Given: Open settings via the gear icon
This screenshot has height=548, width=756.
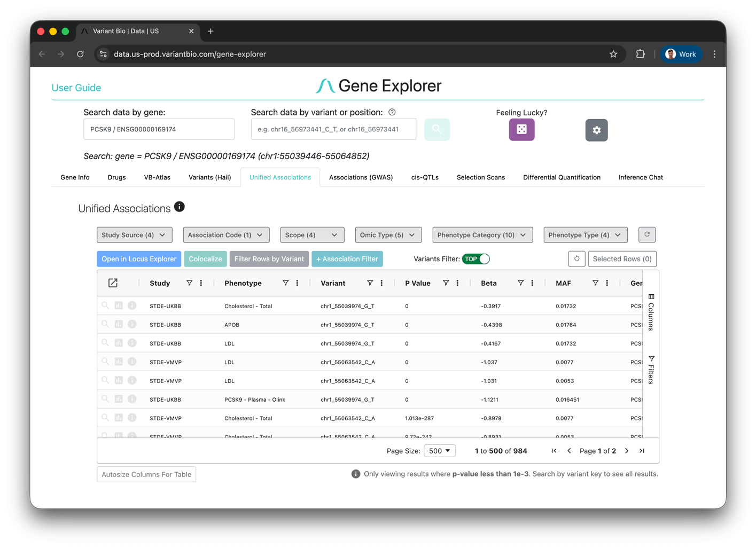Looking at the screenshot, I should pyautogui.click(x=596, y=130).
